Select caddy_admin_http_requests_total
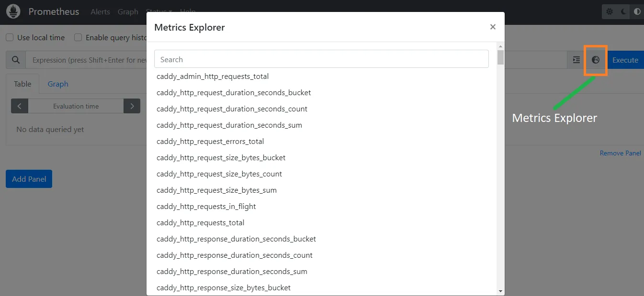Image resolution: width=644 pixels, height=296 pixels. point(213,77)
